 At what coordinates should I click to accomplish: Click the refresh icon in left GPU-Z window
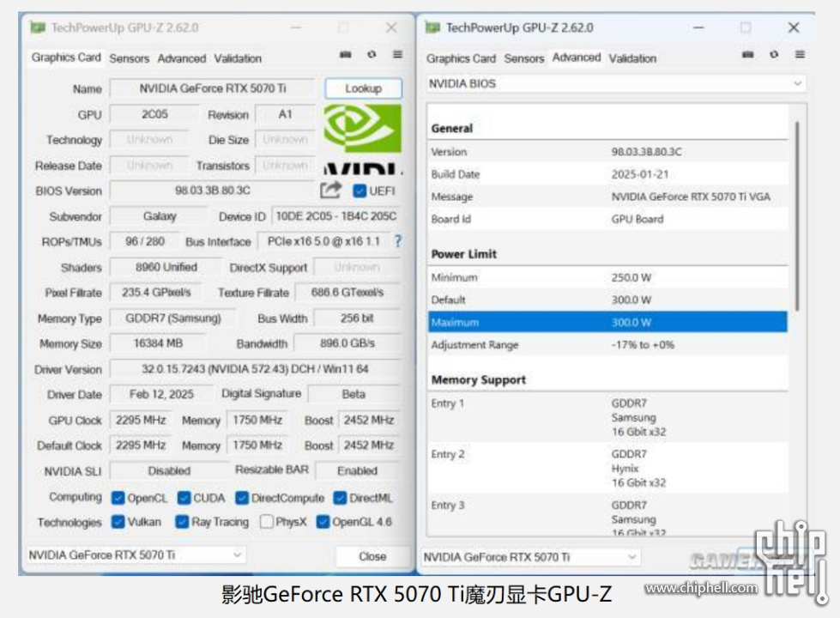tap(372, 54)
